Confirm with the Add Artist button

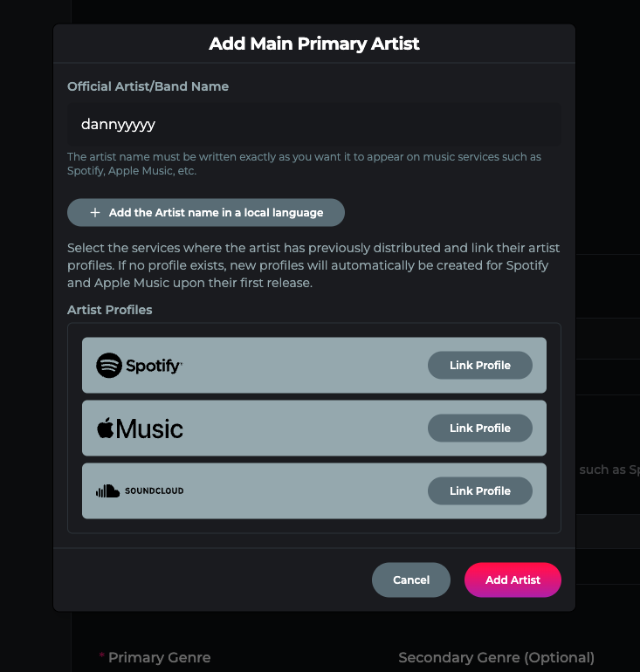click(513, 580)
